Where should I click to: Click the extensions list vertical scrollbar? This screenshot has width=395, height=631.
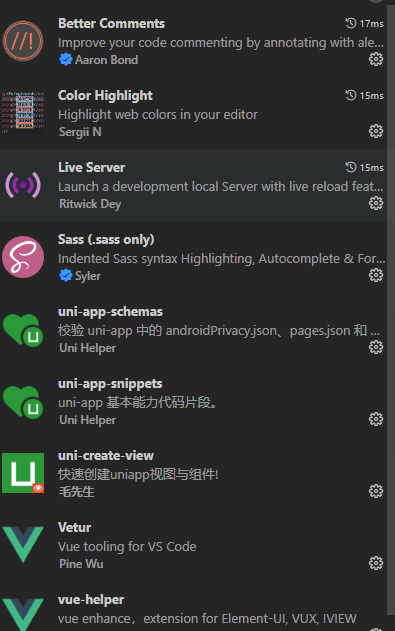pos(391,310)
